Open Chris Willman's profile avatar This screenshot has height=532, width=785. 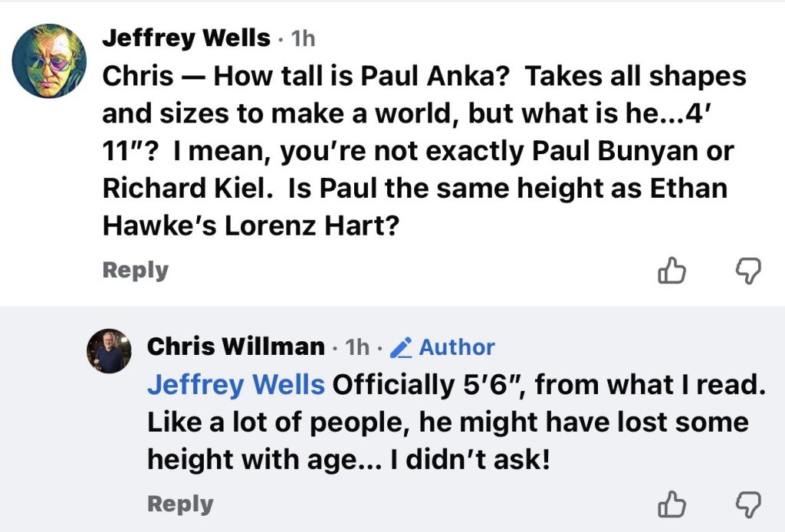(x=110, y=352)
